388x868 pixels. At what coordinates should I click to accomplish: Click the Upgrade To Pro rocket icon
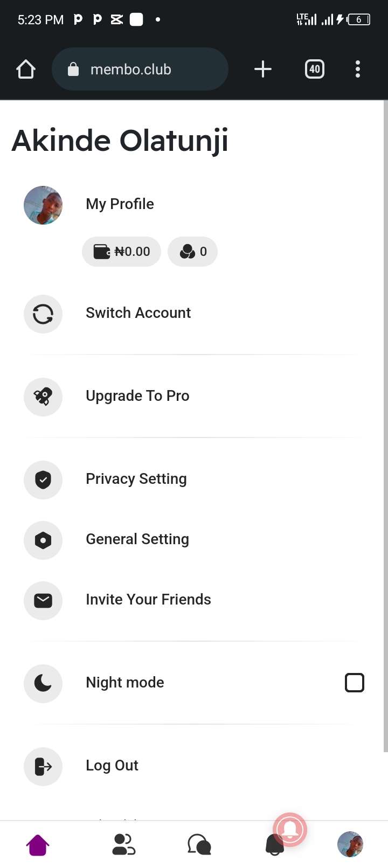pyautogui.click(x=43, y=397)
